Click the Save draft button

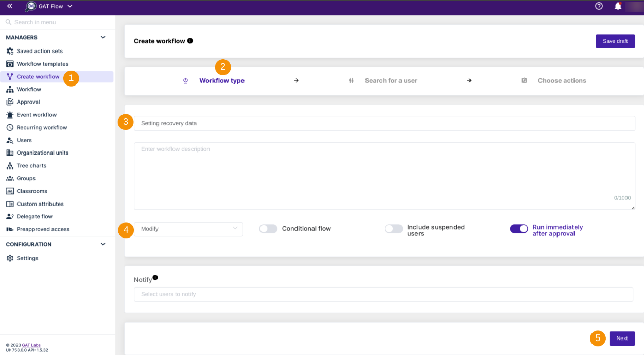point(615,41)
